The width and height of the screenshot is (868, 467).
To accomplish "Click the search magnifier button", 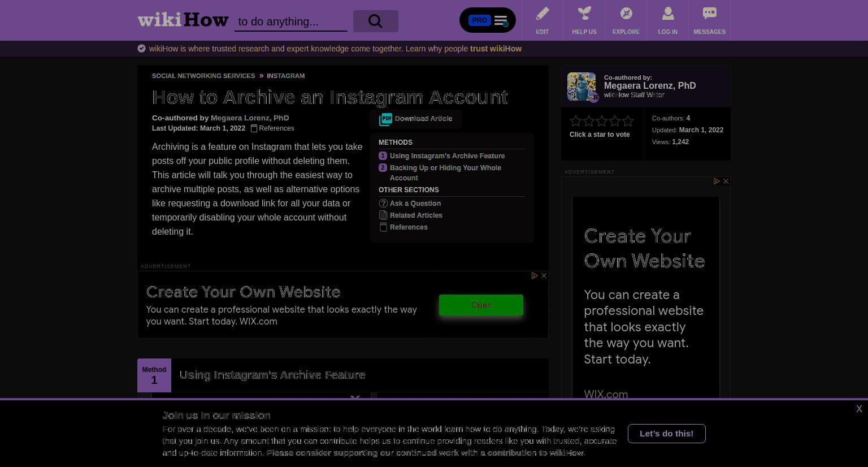I will point(376,21).
